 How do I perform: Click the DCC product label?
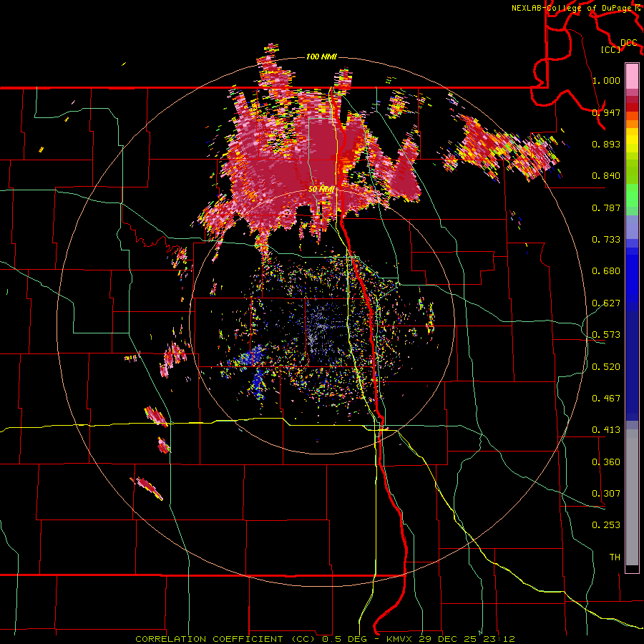pos(628,42)
